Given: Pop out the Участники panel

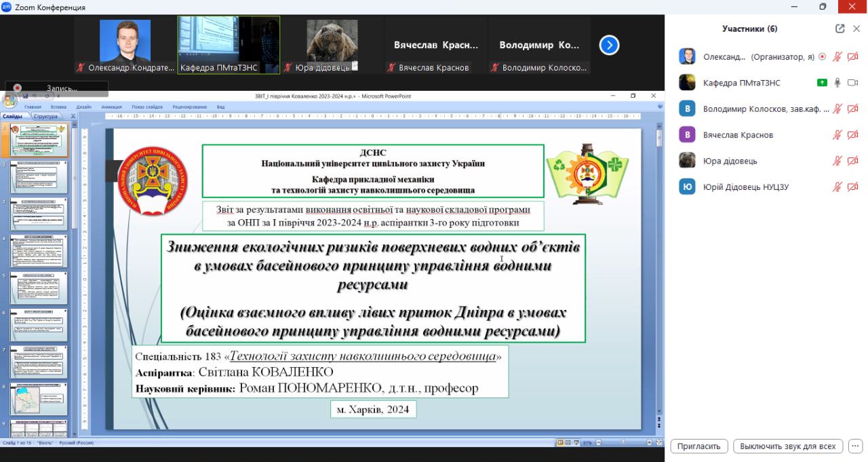Looking at the screenshot, I should click(840, 28).
